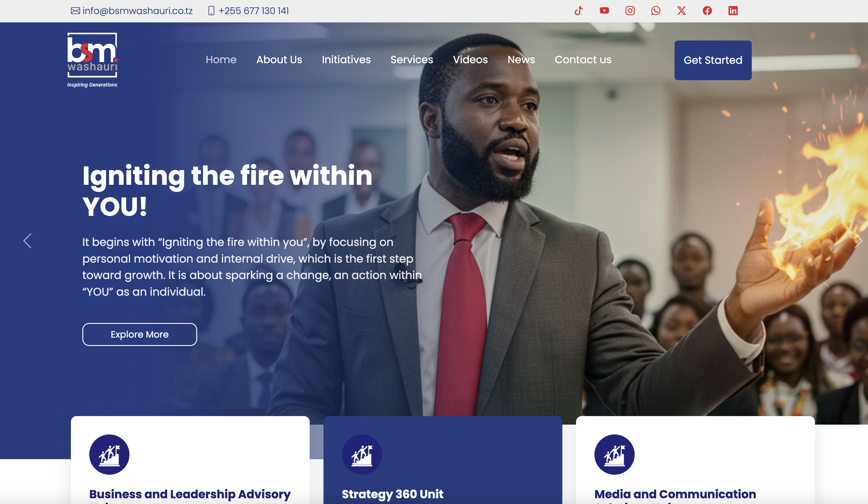The height and width of the screenshot is (504, 868).
Task: Open the YouTube channel icon
Action: (604, 11)
